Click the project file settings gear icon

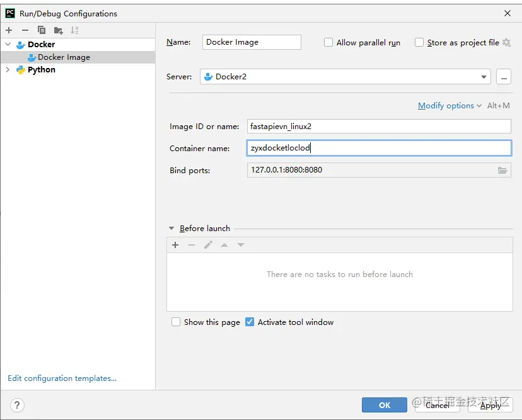(506, 43)
